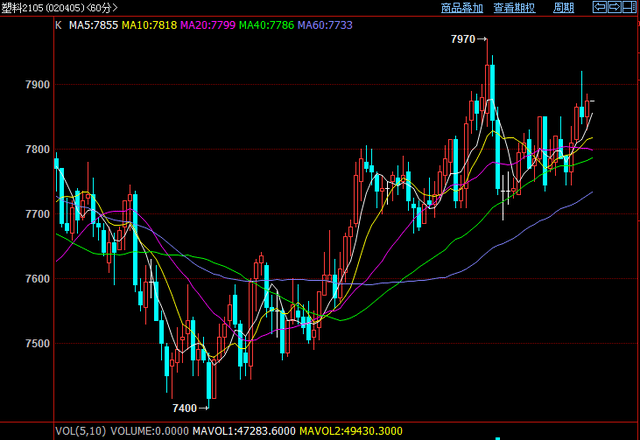Open the 周期 period link

(564, 8)
